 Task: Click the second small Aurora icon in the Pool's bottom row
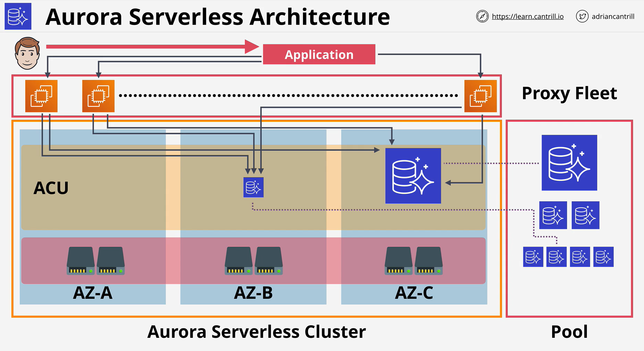556,257
